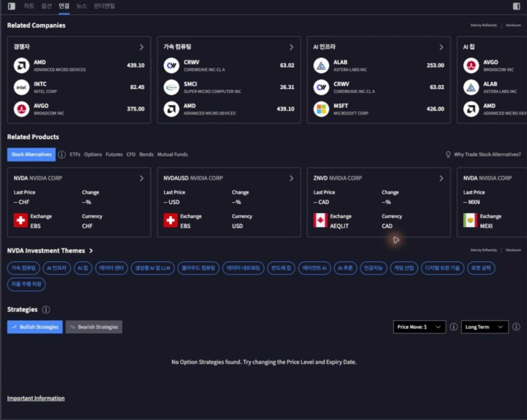527x420 pixels.
Task: Switch to the 옵션 tab
Action: coord(47,6)
